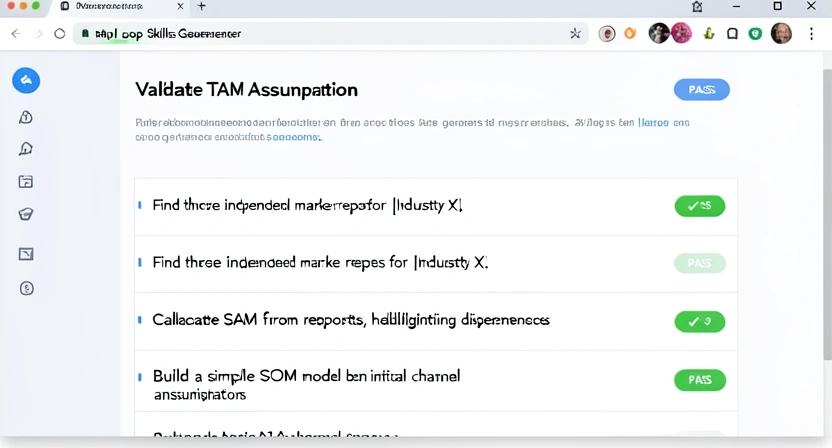Click the blue circular home icon in sidebar
Image resolution: width=832 pixels, height=448 pixels.
tap(26, 81)
